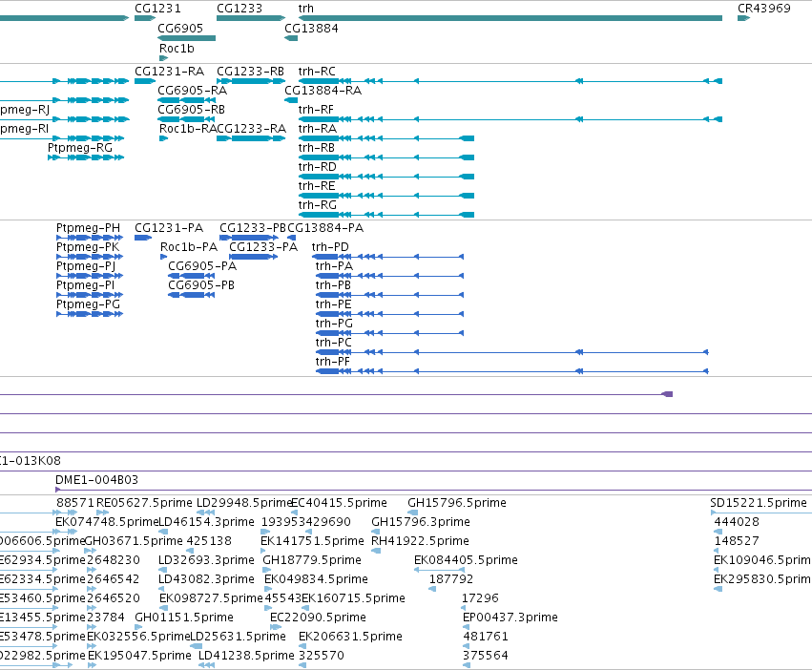Click the trh-PG protein label

pos(335,324)
